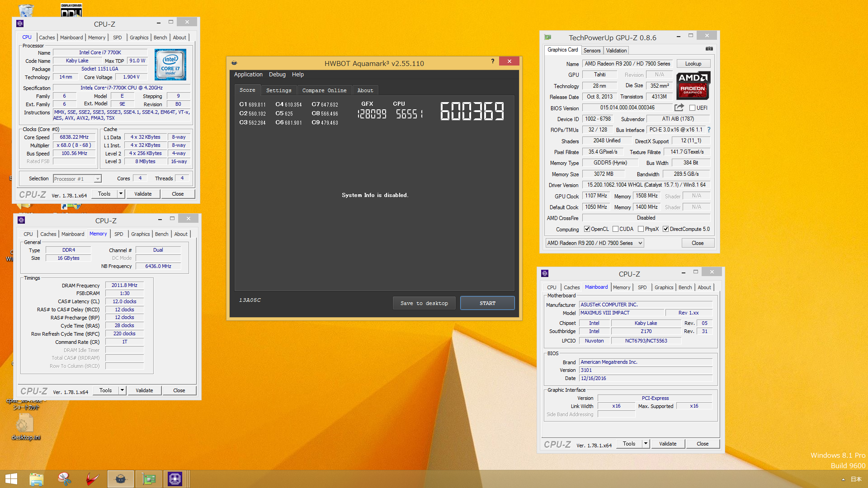Click the BIOS Version 3101 field
The image size is (868, 488).
[646, 370]
